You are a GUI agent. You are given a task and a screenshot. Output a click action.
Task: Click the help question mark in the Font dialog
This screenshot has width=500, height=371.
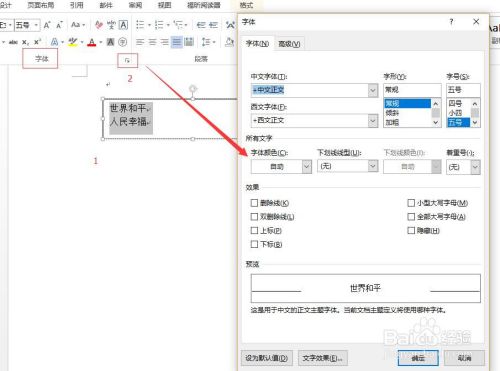click(451, 22)
